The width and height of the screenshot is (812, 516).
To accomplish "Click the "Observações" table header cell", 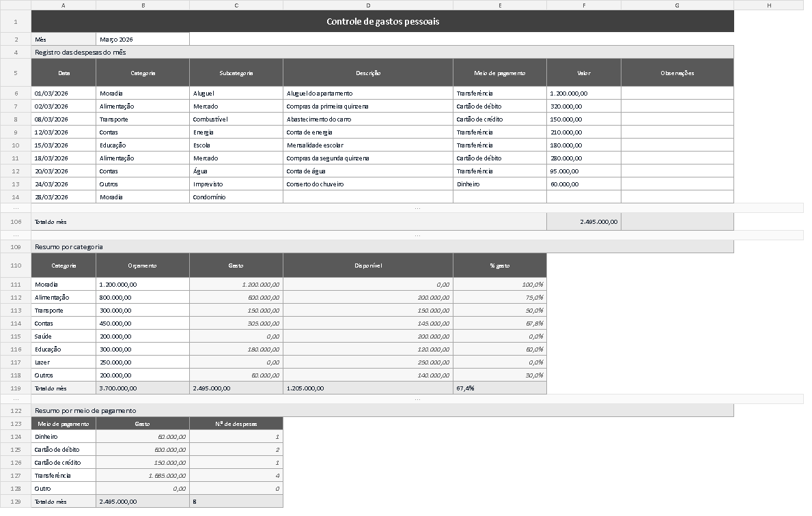I will coord(677,73).
